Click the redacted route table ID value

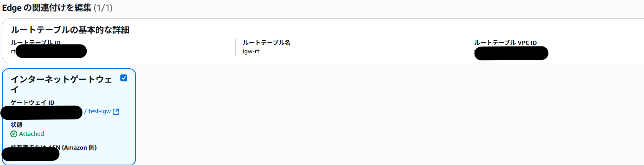pos(51,51)
